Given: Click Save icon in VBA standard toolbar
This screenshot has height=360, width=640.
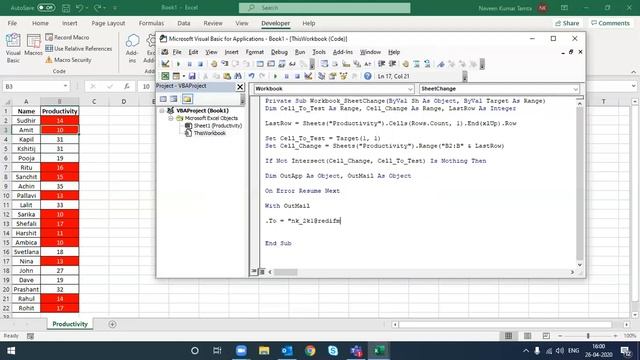Looking at the screenshot, I should [192, 76].
